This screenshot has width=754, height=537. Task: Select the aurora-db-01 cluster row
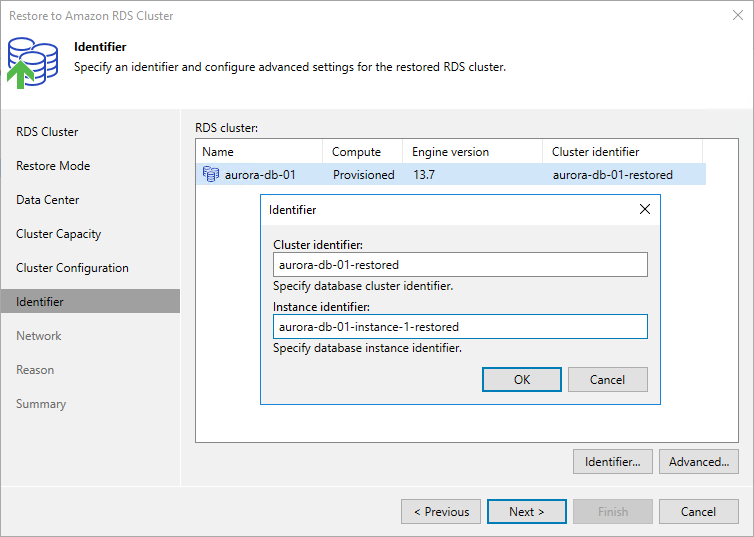pyautogui.click(x=450, y=175)
